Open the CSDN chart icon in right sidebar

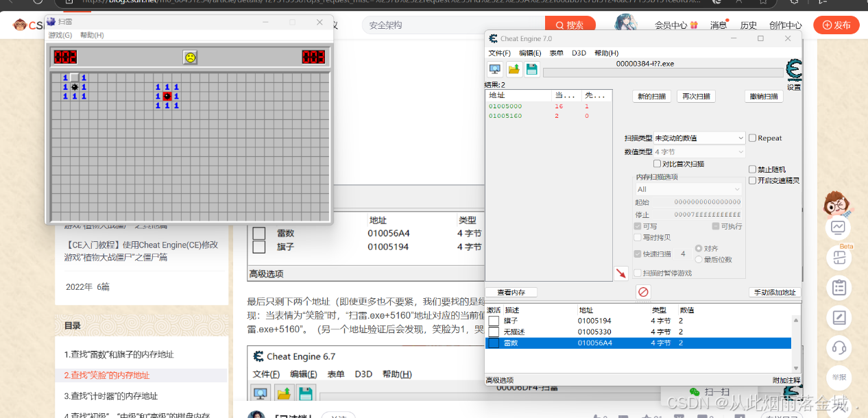[838, 228]
